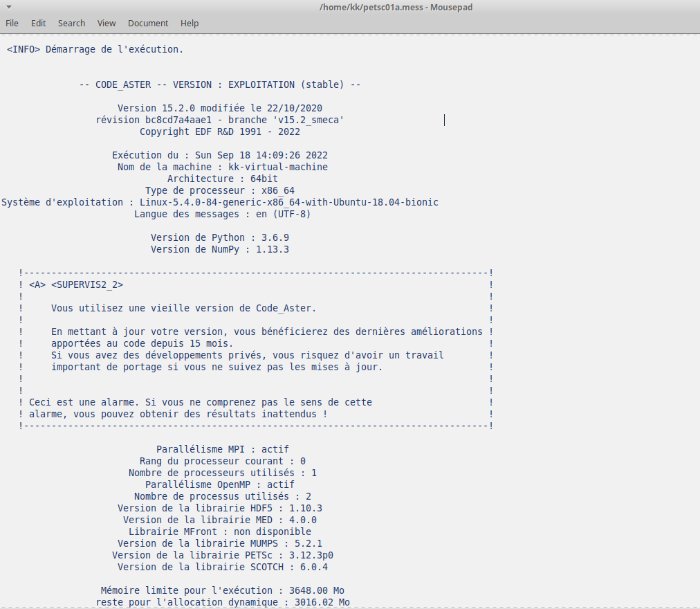Open the window menu arrow in title bar
The width and height of the screenshot is (700, 609).
9,7
